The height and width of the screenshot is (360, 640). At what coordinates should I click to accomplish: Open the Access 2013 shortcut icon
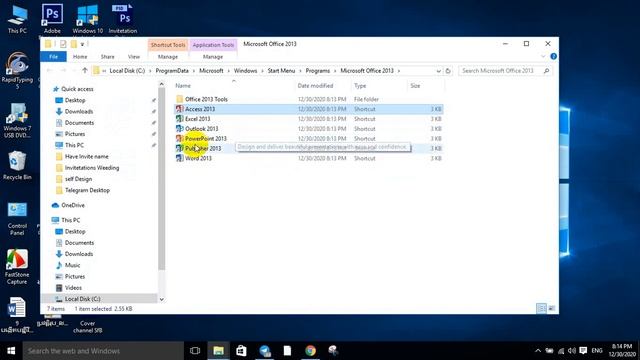click(x=179, y=109)
